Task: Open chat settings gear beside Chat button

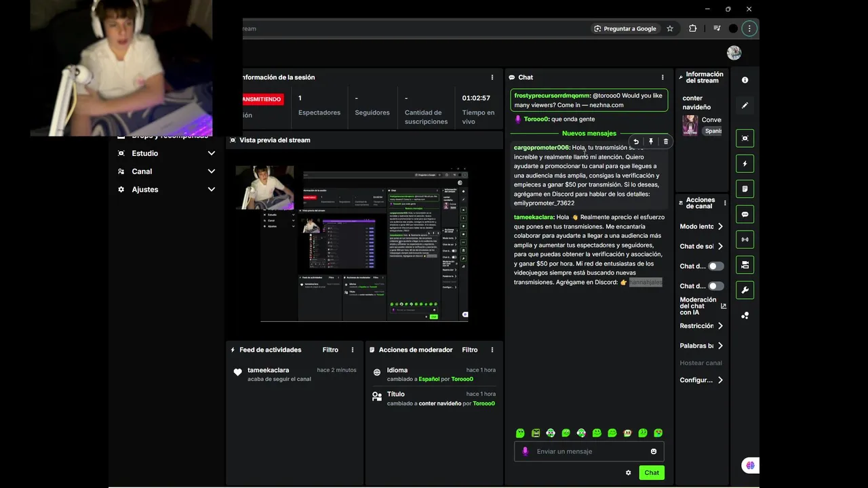Action: point(628,472)
